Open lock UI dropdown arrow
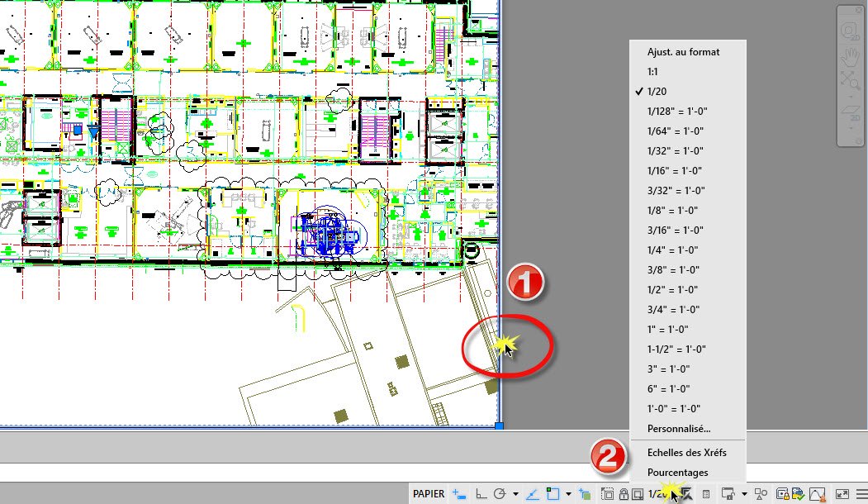Viewport: 868px width, 504px height. point(744,494)
